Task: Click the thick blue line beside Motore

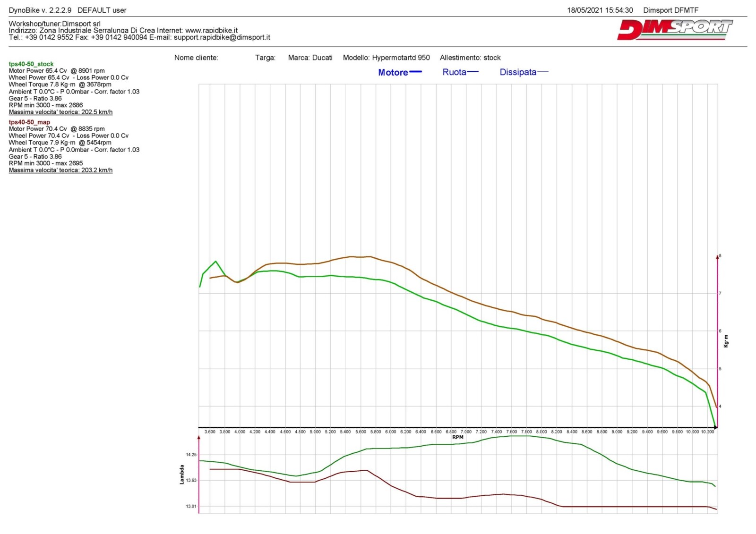Action: (x=415, y=72)
